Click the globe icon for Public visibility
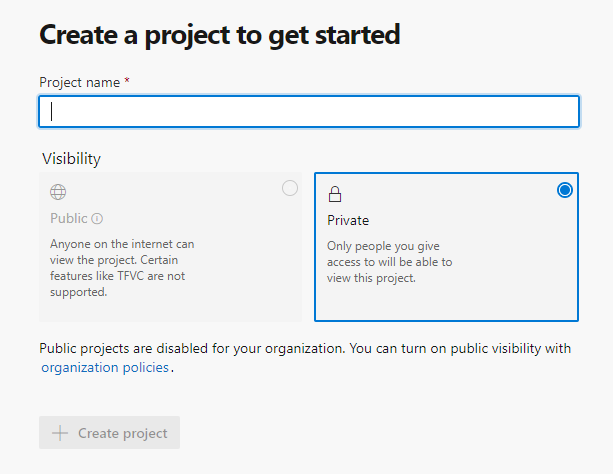Image resolution: width=613 pixels, height=474 pixels. [58, 193]
